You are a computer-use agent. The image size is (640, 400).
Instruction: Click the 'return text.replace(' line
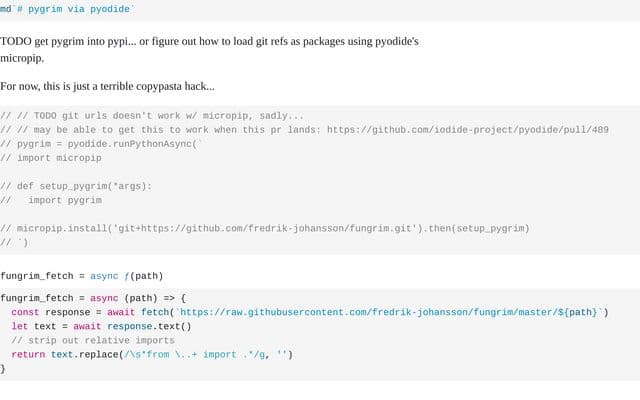pyautogui.click(x=152, y=355)
